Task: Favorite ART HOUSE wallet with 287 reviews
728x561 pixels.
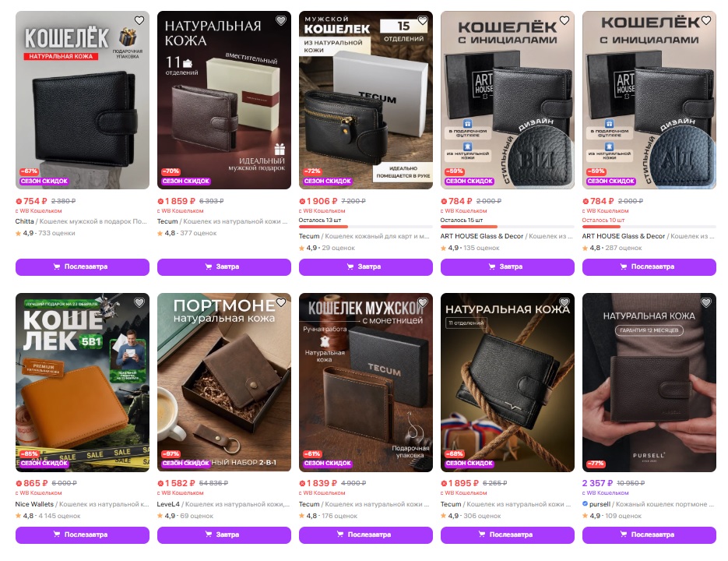Action: coord(705,20)
